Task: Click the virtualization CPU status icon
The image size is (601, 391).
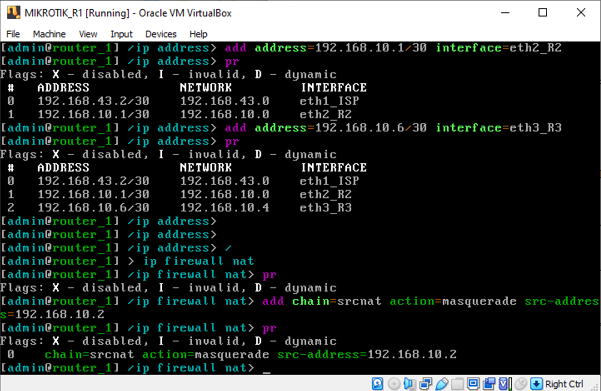Action: 505,383
